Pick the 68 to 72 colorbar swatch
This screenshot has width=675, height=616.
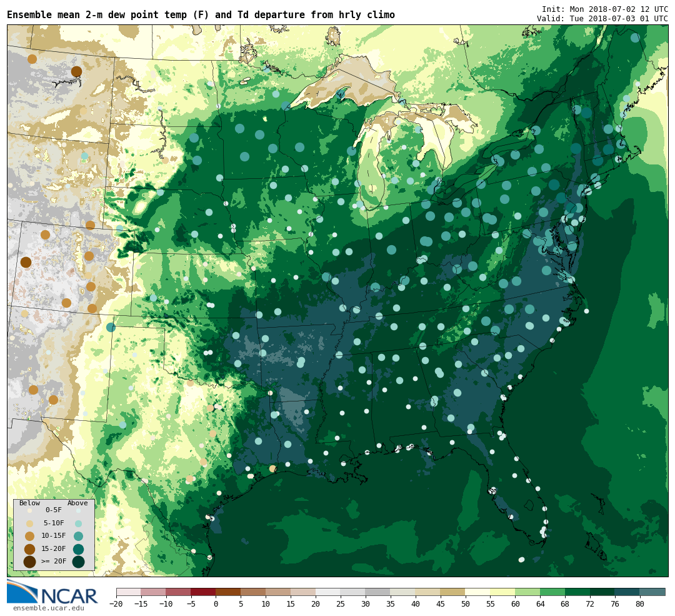(578, 592)
